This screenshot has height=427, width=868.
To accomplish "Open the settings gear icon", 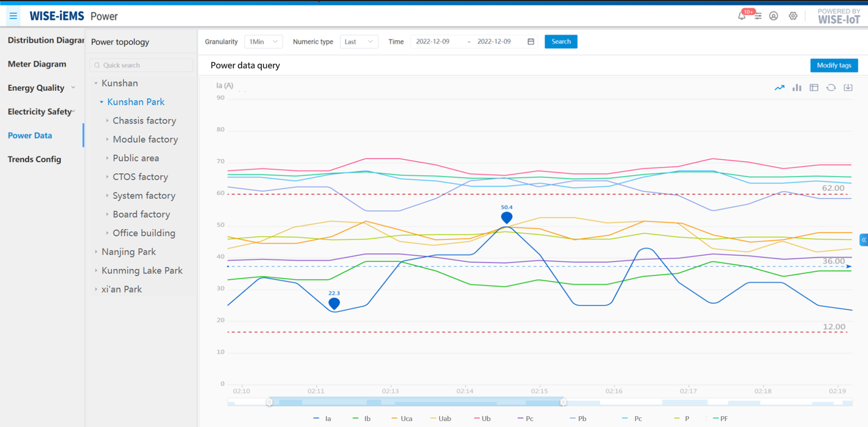I will pyautogui.click(x=793, y=16).
